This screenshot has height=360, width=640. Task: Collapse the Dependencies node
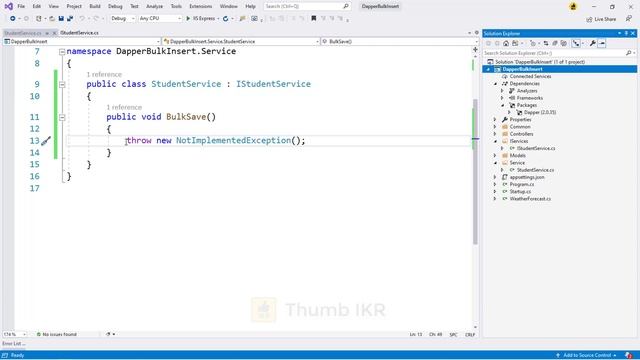coord(496,84)
